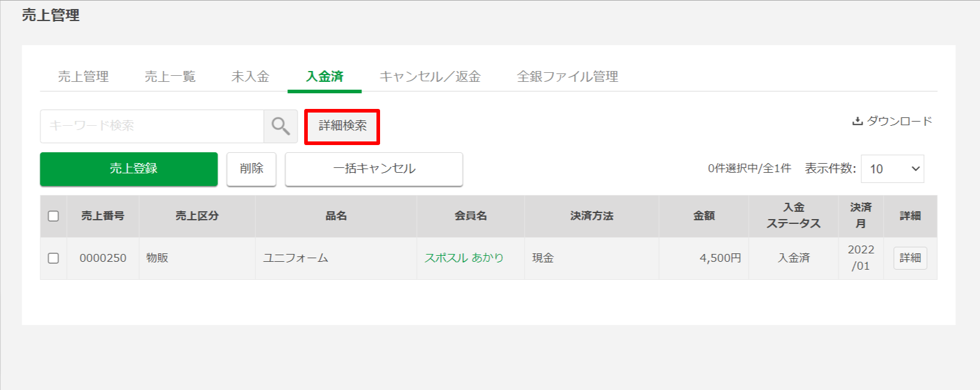Click the 4,500円 amount cell
Image resolution: width=980 pixels, height=390 pixels.
pyautogui.click(x=704, y=258)
